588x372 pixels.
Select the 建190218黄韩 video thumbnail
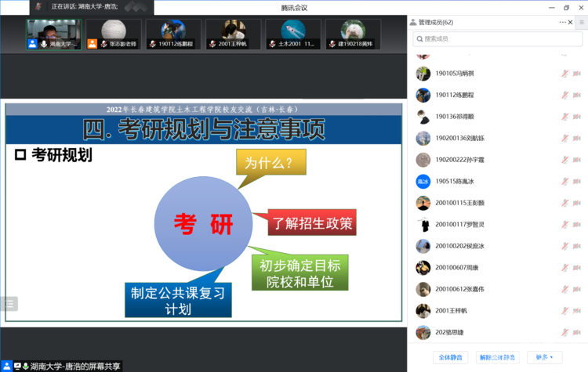[353, 34]
